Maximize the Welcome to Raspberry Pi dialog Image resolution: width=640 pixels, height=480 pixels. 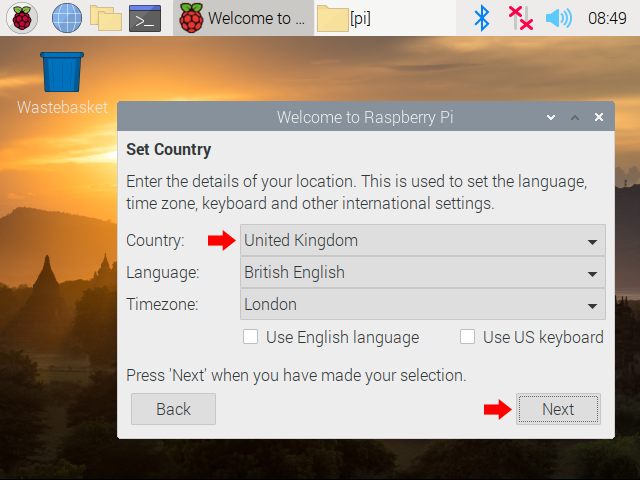tap(575, 118)
